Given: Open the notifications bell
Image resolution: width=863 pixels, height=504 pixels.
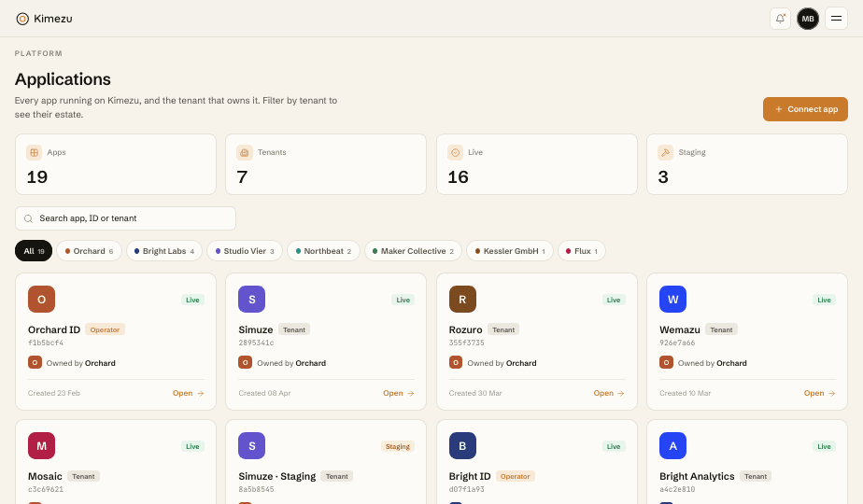Looking at the screenshot, I should click(x=780, y=19).
